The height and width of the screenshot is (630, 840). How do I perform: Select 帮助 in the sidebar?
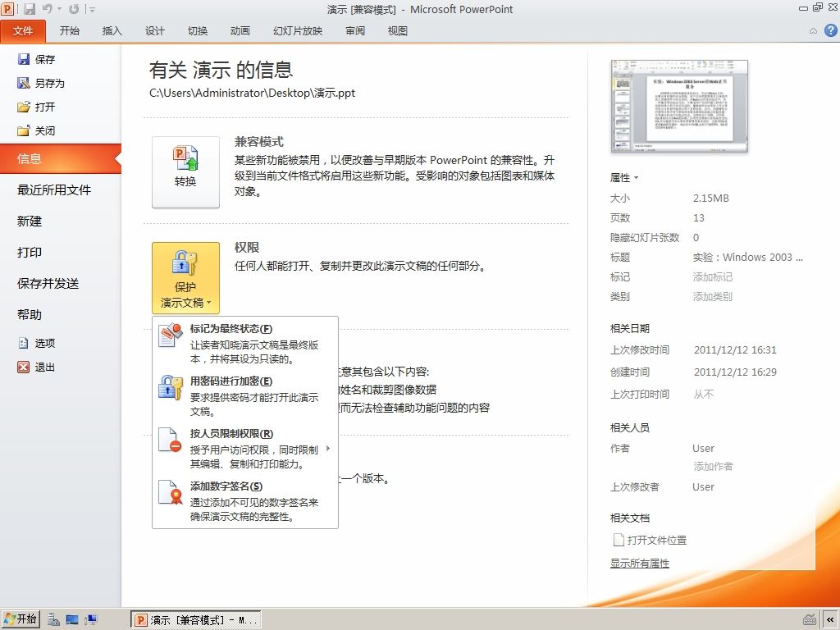[30, 314]
